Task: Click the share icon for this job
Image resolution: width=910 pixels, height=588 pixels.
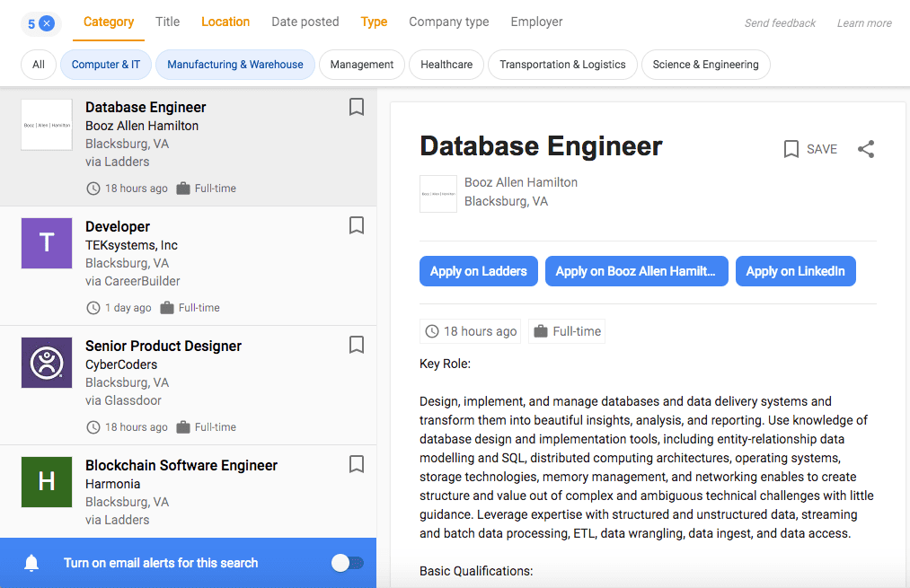Action: pyautogui.click(x=866, y=149)
